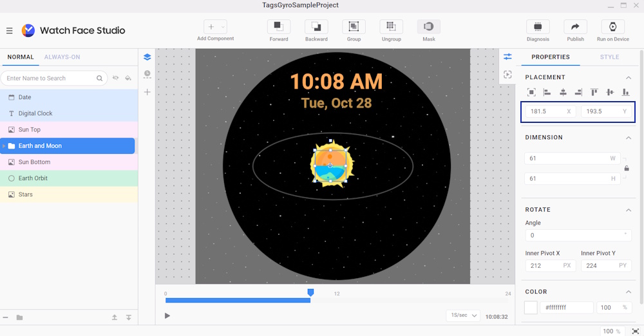Open the Diagnosis tool
Image resolution: width=644 pixels, height=336 pixels.
(x=538, y=27)
